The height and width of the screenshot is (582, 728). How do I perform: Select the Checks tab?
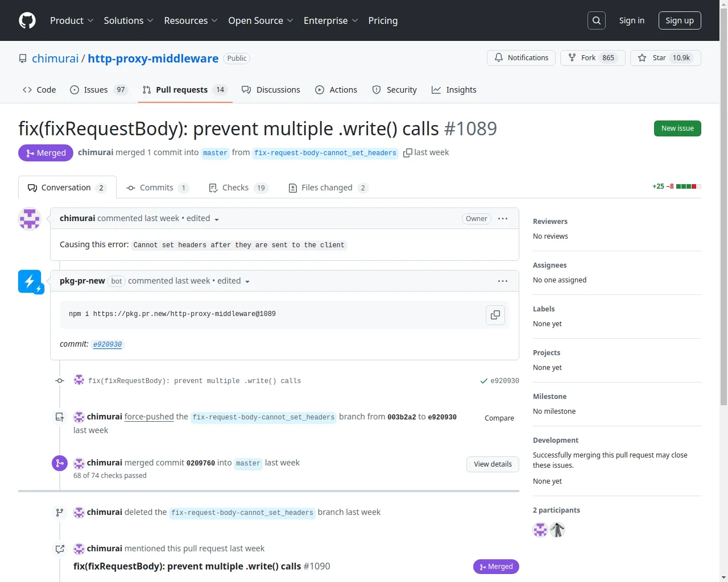238,188
